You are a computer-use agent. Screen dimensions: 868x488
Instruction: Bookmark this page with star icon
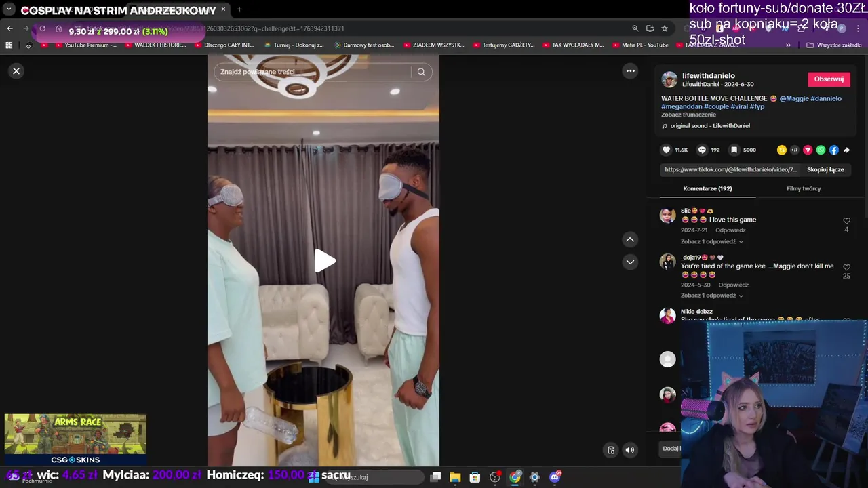coord(665,28)
